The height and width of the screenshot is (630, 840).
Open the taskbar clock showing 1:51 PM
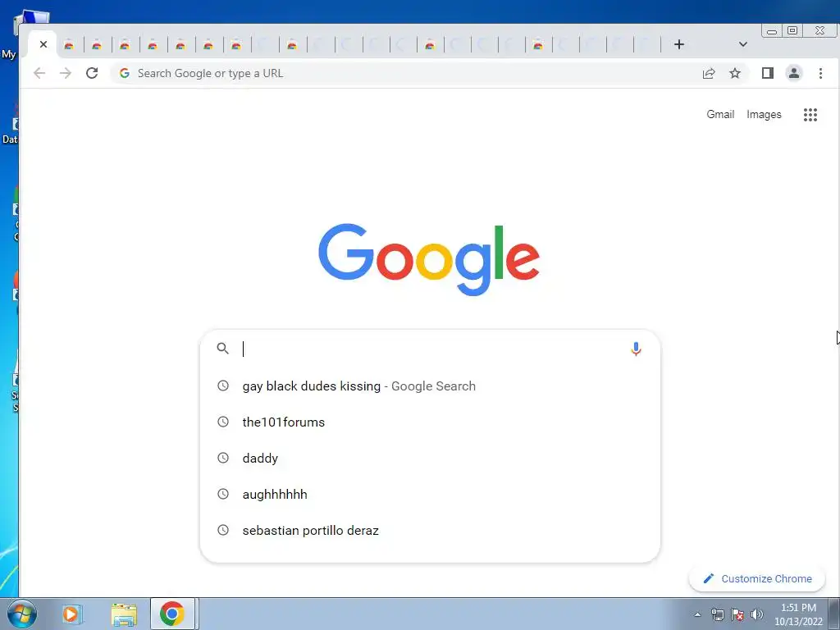[798, 614]
